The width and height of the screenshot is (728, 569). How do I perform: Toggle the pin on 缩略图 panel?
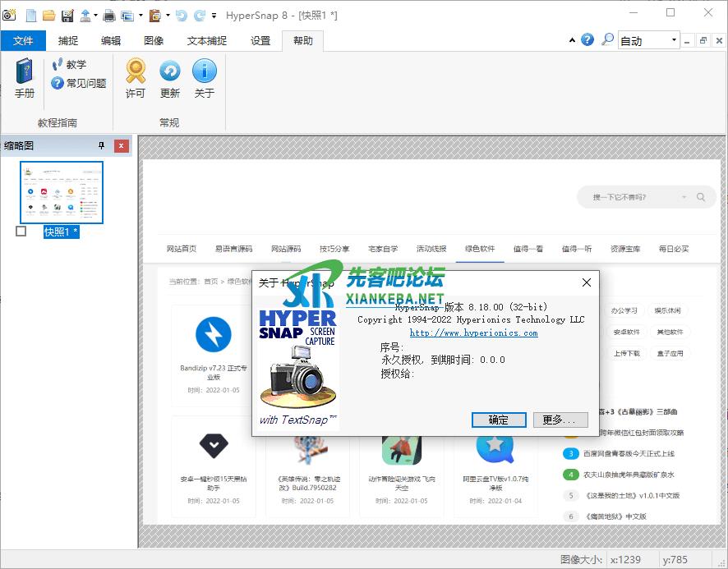click(x=102, y=146)
